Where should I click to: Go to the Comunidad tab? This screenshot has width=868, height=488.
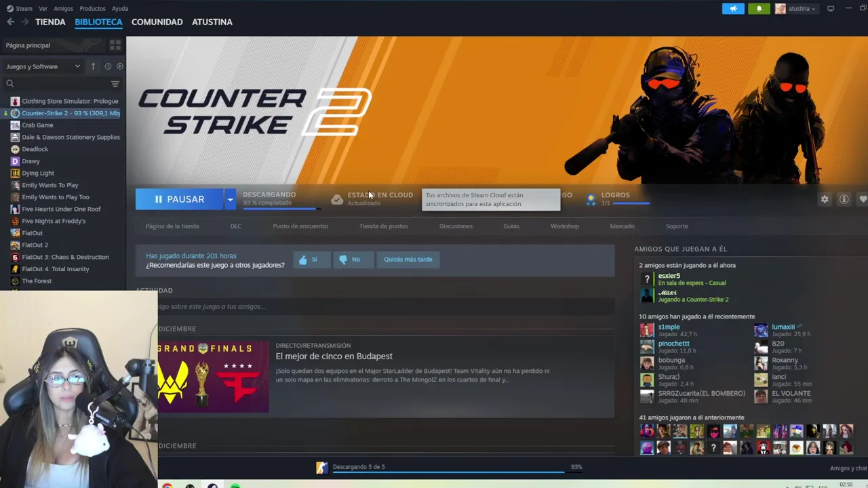(x=157, y=22)
